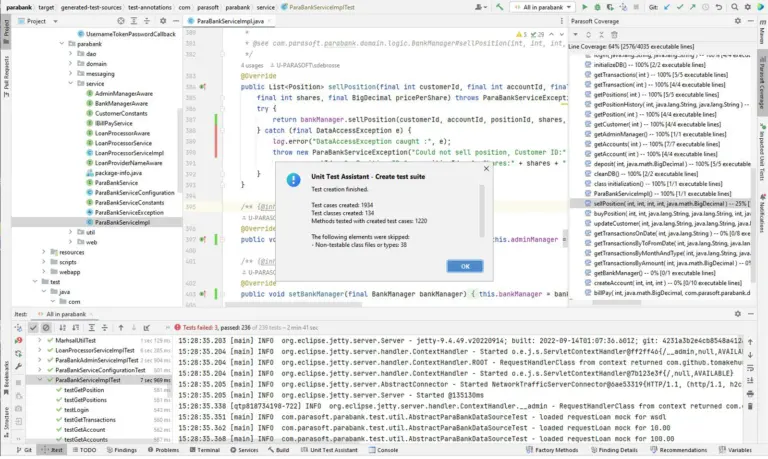This screenshot has height=459, width=768.
Task: Open LoanProcessorService in project tree
Action: [119, 143]
